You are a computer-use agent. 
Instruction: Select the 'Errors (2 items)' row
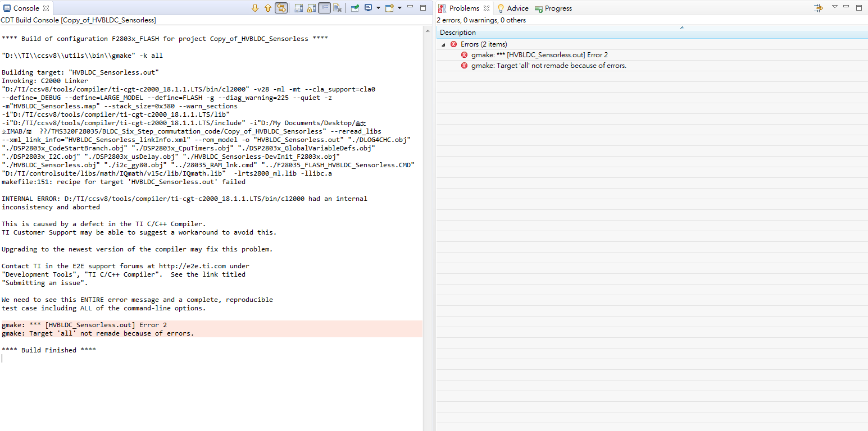pos(652,44)
